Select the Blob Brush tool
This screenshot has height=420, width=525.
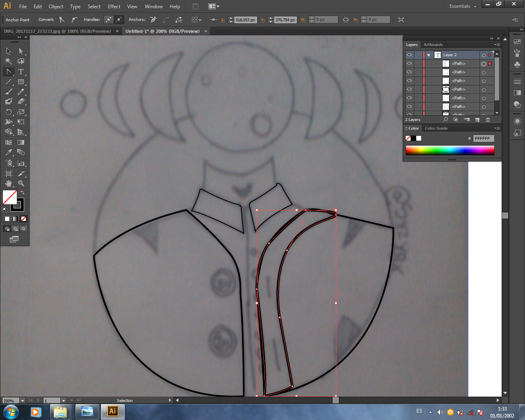(9, 101)
